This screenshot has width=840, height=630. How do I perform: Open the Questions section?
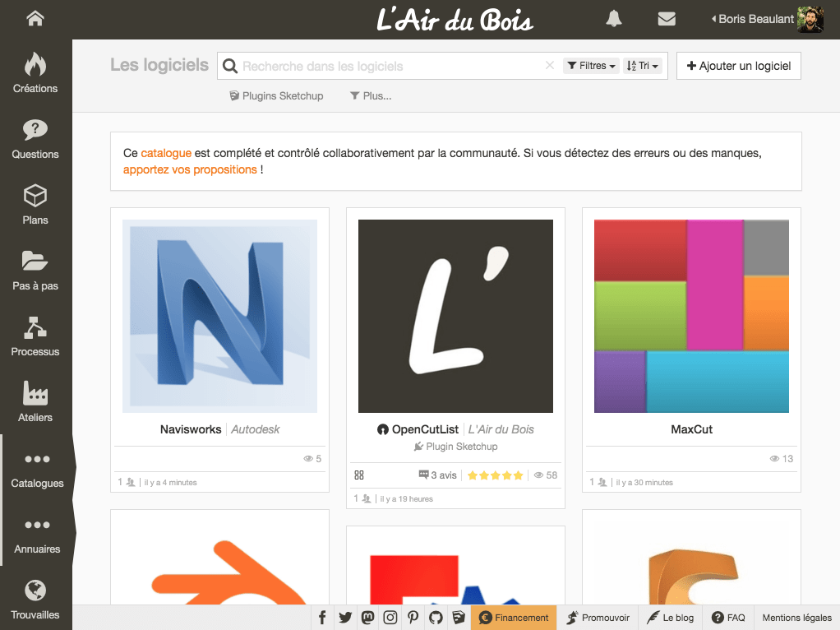[35, 139]
